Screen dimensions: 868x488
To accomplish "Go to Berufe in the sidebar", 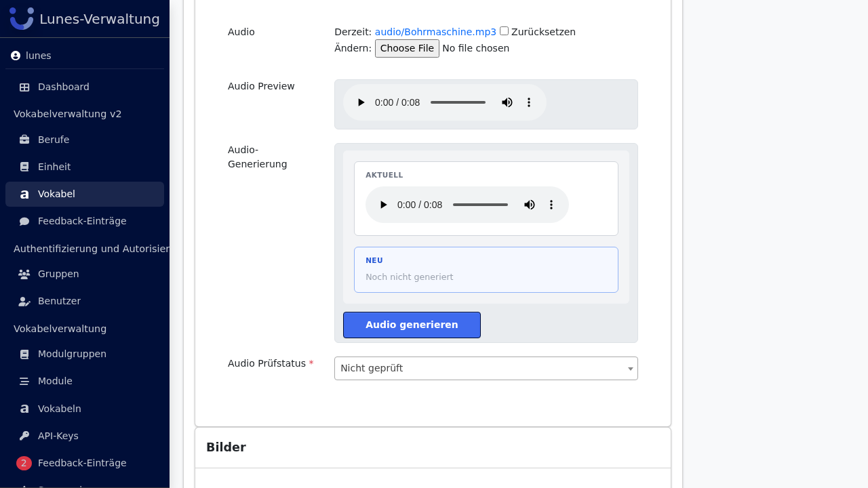I will click(85, 140).
